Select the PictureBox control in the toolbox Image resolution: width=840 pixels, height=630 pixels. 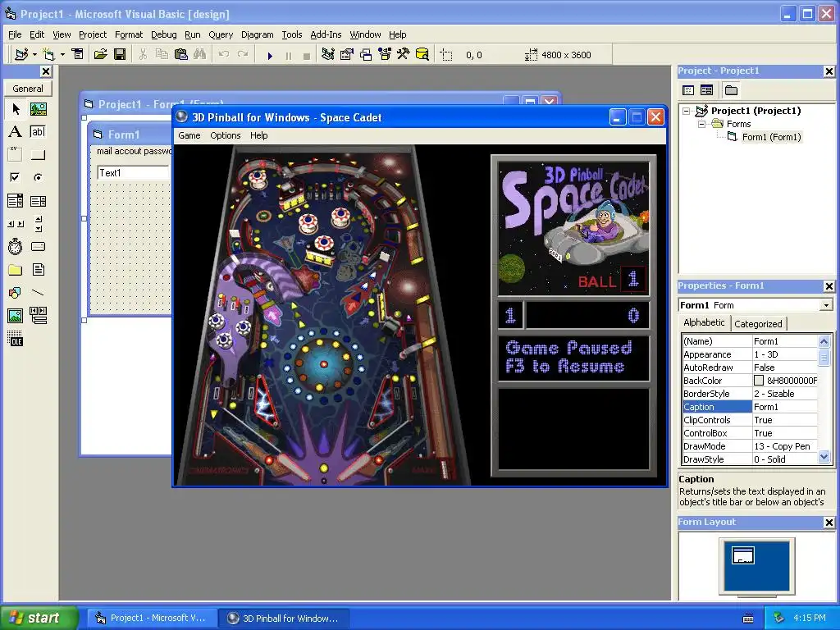[38, 109]
